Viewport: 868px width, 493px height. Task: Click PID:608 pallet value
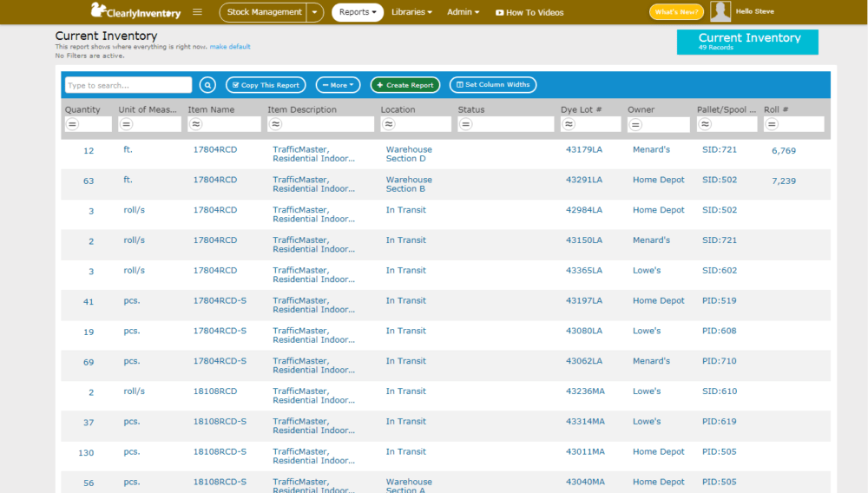719,331
